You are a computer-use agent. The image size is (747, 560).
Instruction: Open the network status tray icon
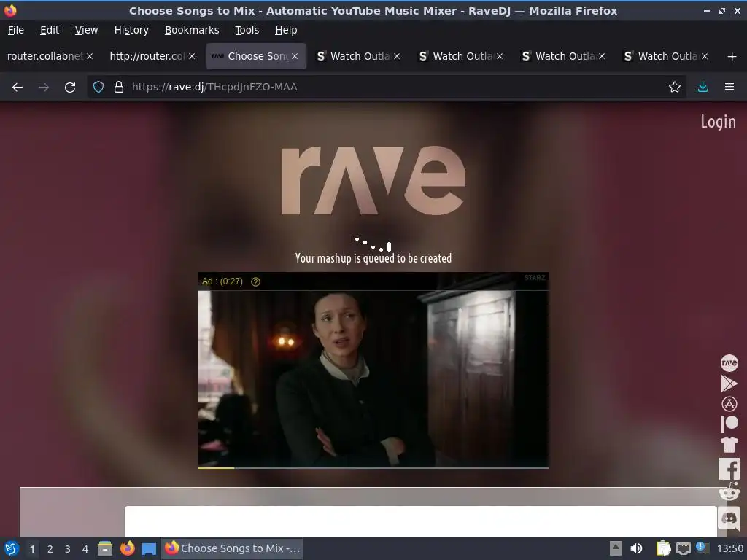tap(683, 548)
